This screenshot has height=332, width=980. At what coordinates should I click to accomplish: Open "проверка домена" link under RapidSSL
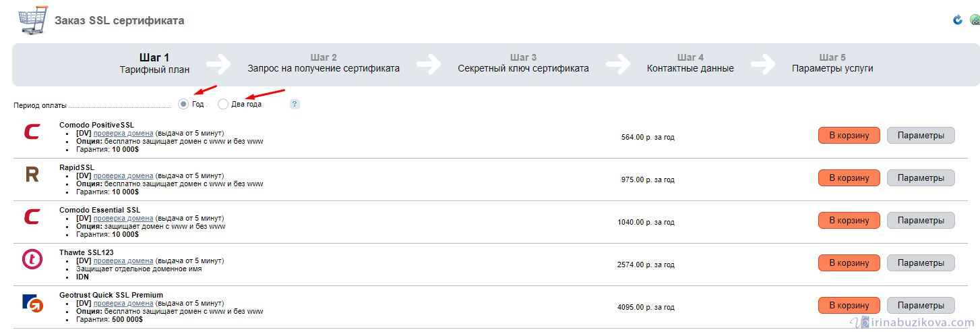click(x=123, y=175)
